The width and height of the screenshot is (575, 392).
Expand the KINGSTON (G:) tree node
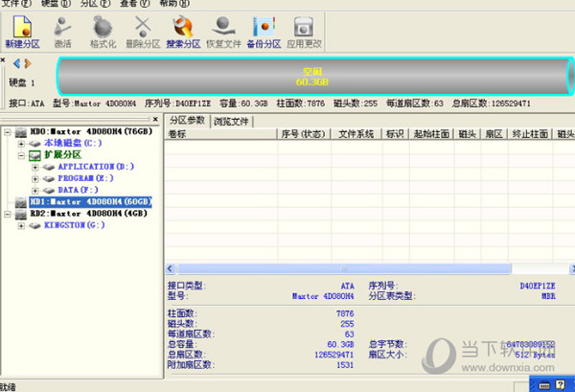coord(22,226)
